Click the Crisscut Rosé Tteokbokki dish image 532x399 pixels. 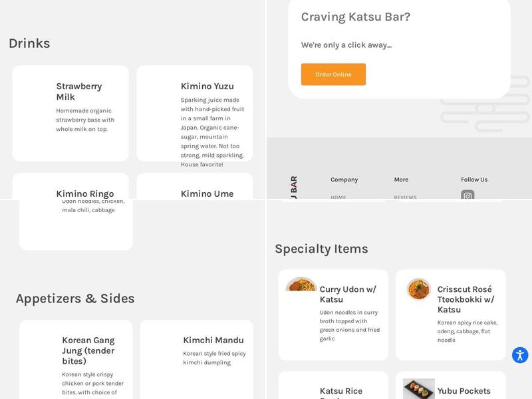419,289
